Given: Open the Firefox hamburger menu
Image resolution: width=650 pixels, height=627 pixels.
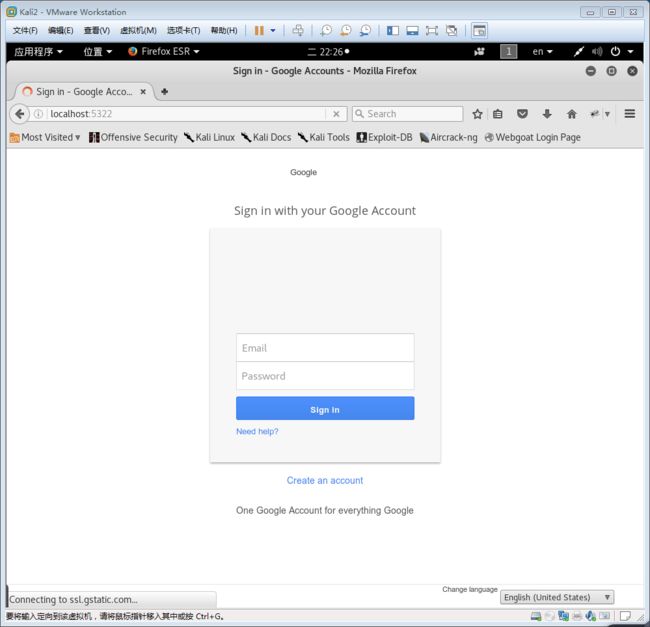Looking at the screenshot, I should (x=630, y=114).
